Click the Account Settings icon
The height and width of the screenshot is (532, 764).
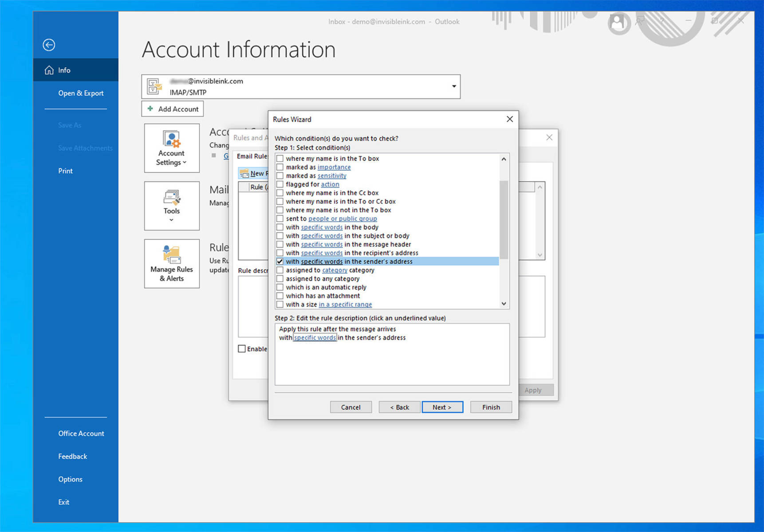click(x=172, y=139)
